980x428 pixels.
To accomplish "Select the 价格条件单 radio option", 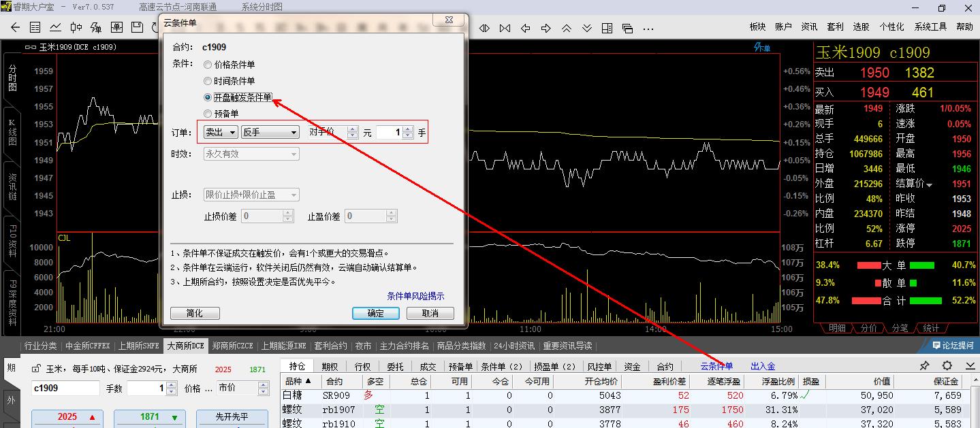I will tap(208, 65).
